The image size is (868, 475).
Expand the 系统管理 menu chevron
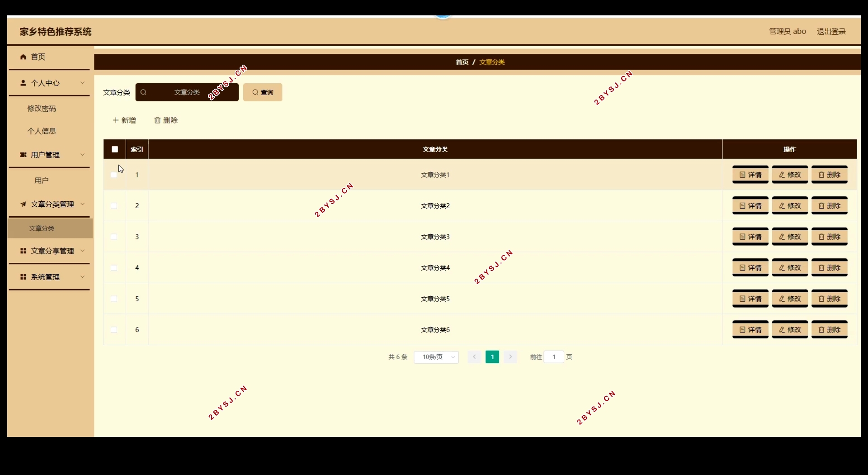point(82,277)
